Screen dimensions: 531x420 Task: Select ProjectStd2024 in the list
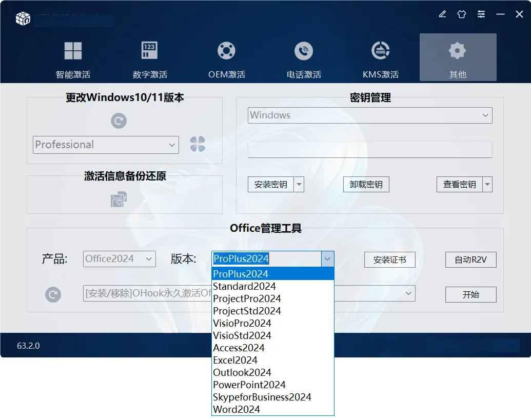272,311
